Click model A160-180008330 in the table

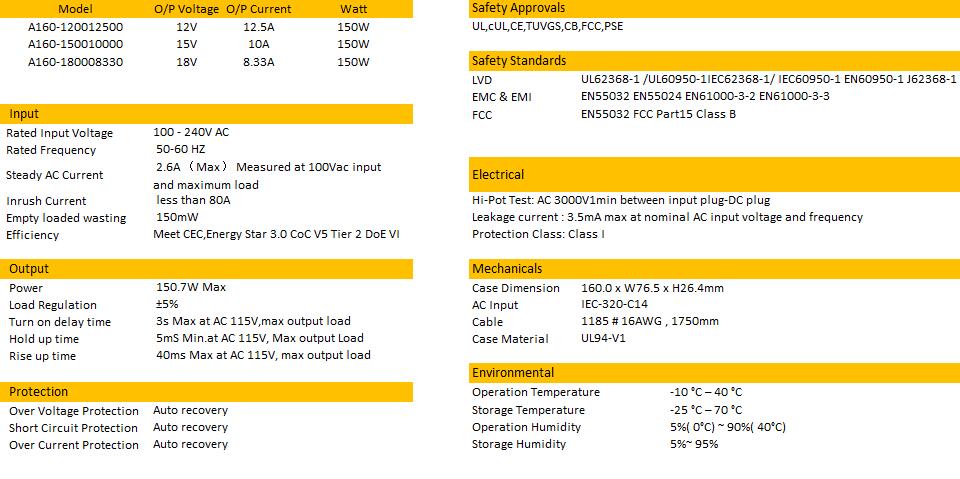75,62
